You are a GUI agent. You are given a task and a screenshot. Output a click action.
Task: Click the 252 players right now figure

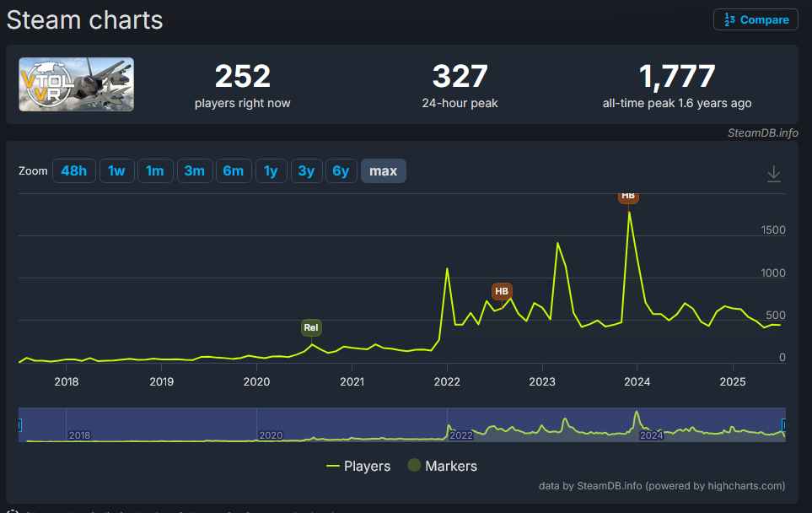pos(242,76)
